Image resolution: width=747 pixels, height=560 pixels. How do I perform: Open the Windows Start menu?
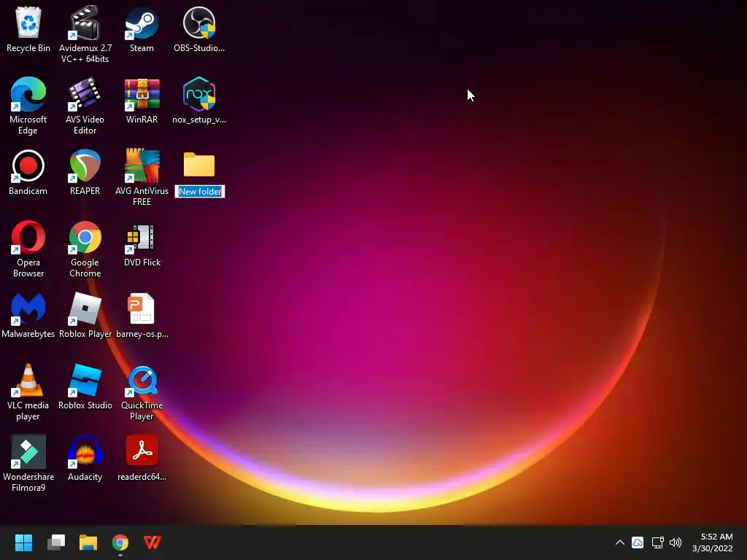click(23, 542)
